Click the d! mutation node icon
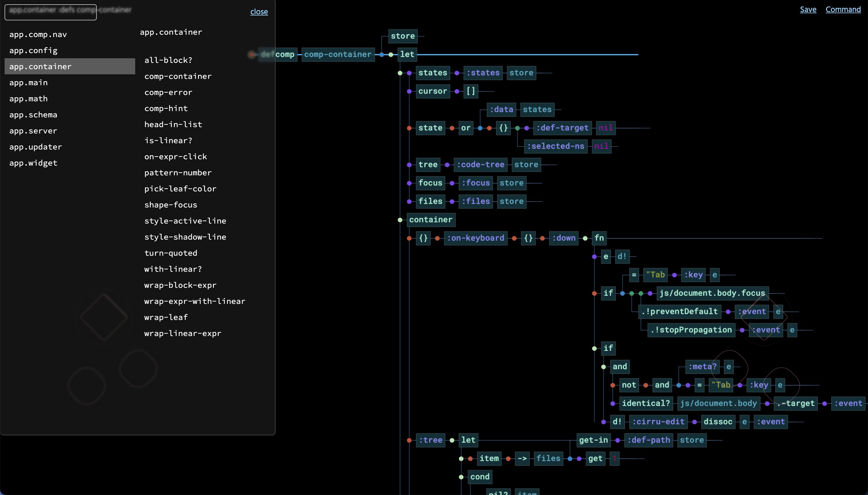Image resolution: width=868 pixels, height=495 pixels. coord(620,256)
